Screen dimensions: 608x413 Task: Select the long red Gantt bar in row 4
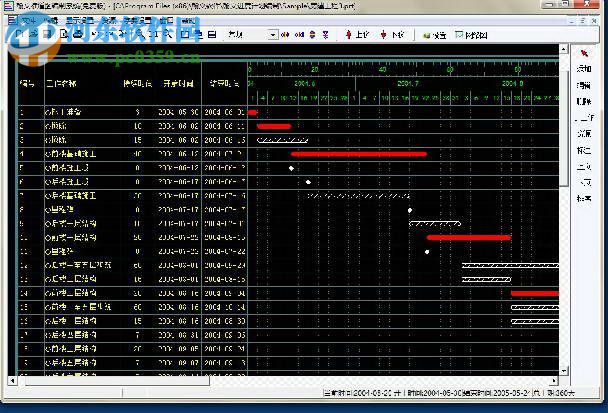(x=359, y=154)
